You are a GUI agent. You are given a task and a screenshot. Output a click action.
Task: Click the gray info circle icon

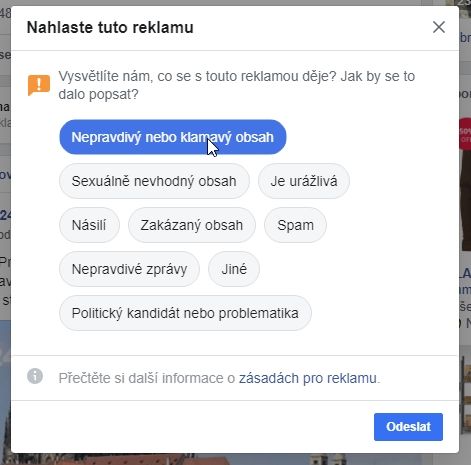[35, 376]
